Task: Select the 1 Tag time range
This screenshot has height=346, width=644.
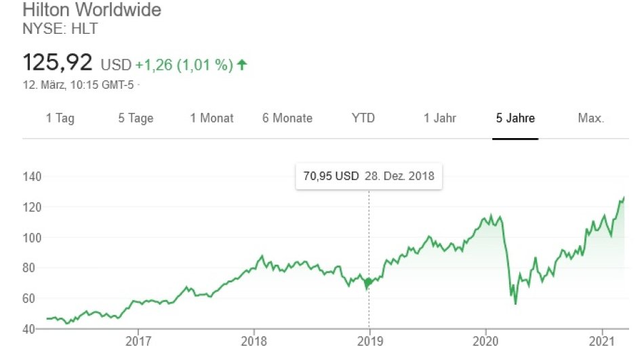Action: [60, 118]
